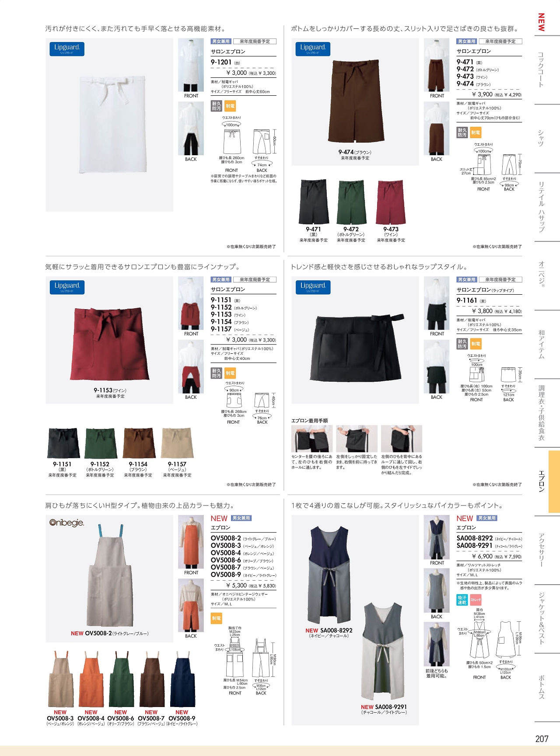
Task: Click the 男女兼用 label next to OV5008
Action: point(241,518)
